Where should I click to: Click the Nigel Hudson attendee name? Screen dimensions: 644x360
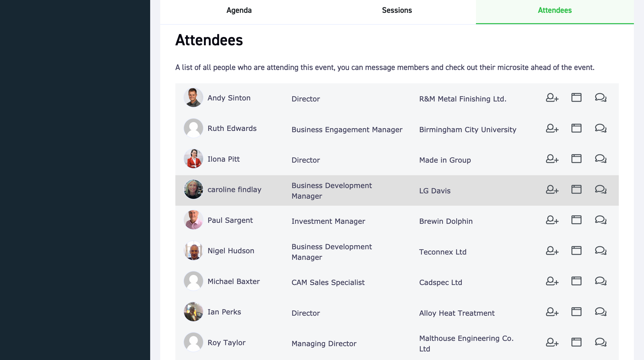pyautogui.click(x=231, y=251)
